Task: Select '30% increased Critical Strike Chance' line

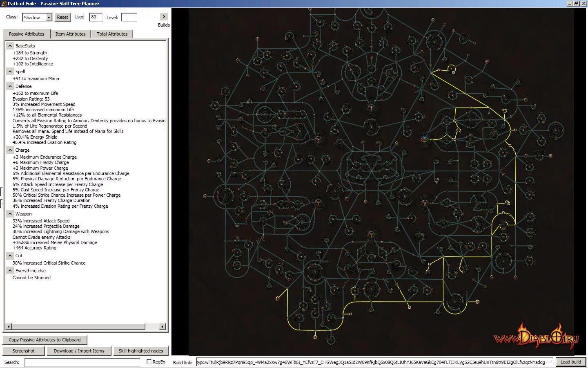Action: (x=49, y=263)
